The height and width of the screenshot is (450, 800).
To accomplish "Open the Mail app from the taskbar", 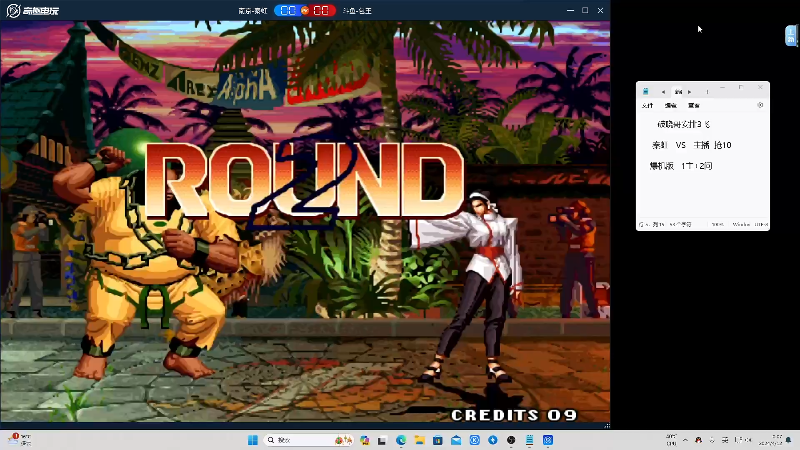I will tap(456, 440).
